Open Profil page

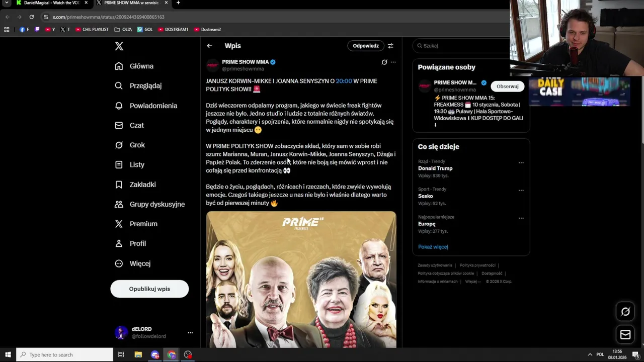click(130, 243)
